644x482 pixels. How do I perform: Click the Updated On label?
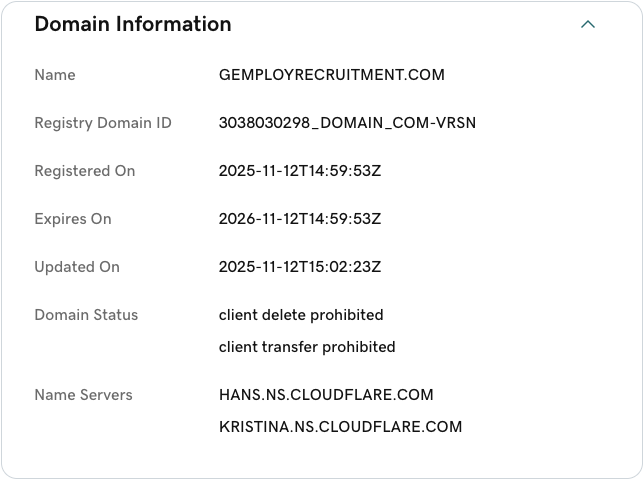click(77, 267)
